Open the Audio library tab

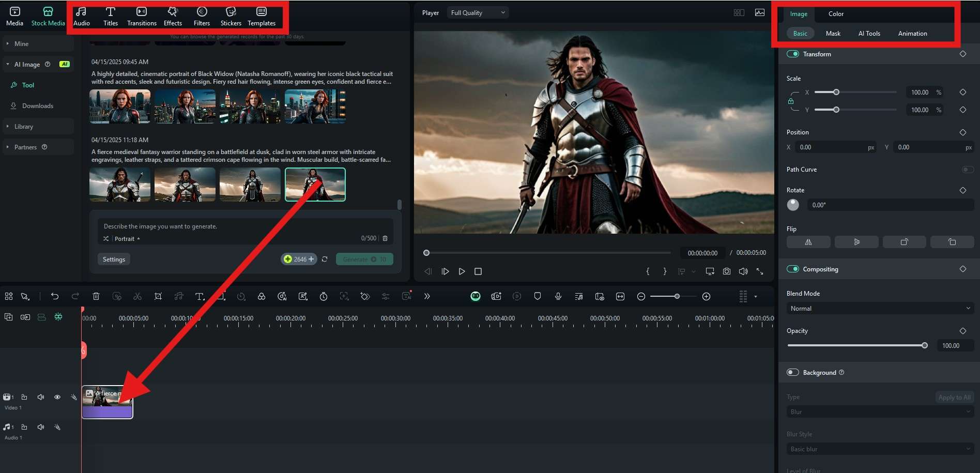tap(81, 17)
